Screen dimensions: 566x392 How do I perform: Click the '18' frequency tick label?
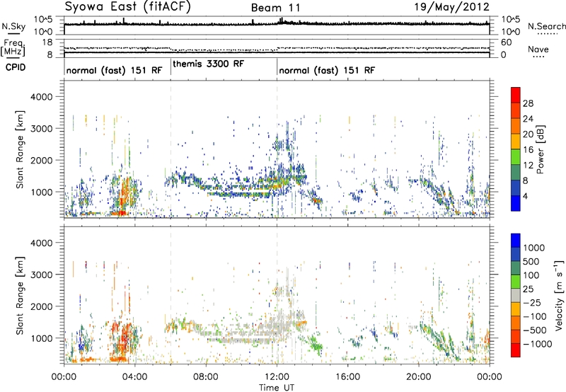[47, 42]
